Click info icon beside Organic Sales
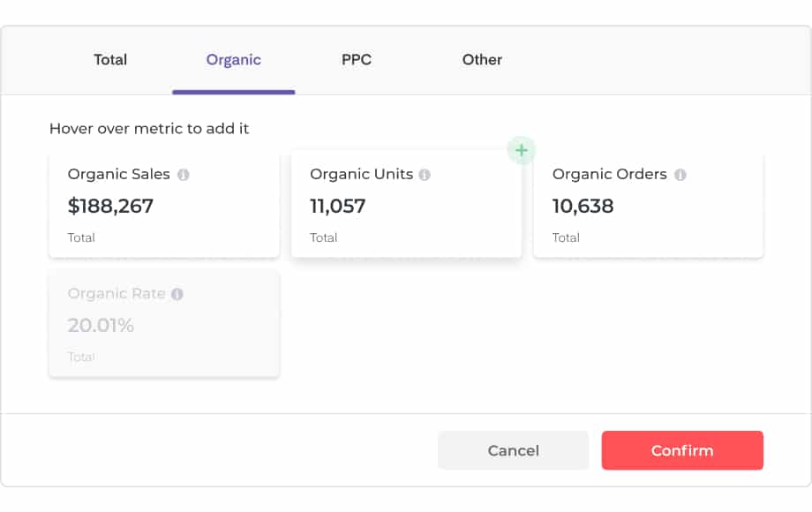The width and height of the screenshot is (812, 512). point(184,175)
